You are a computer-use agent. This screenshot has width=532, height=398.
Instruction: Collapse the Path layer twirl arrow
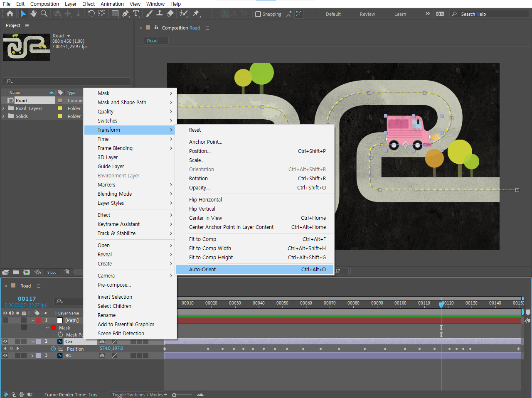[33, 320]
